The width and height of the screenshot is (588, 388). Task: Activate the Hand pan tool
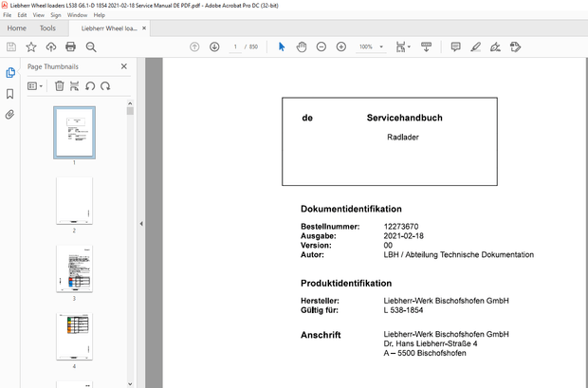(x=302, y=46)
